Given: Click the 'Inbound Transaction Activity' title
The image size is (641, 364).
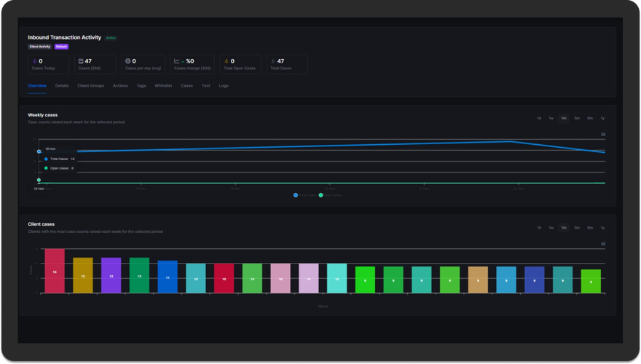Looking at the screenshot, I should (64, 38).
